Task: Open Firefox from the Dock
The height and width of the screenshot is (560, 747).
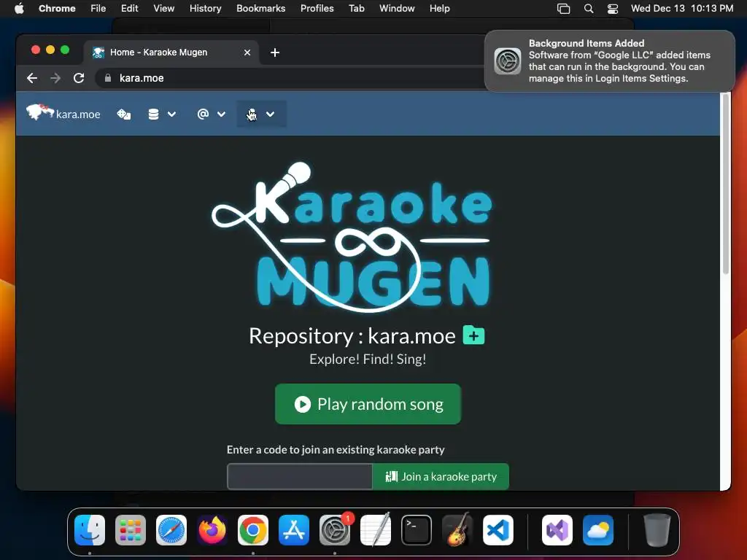Action: 212,530
